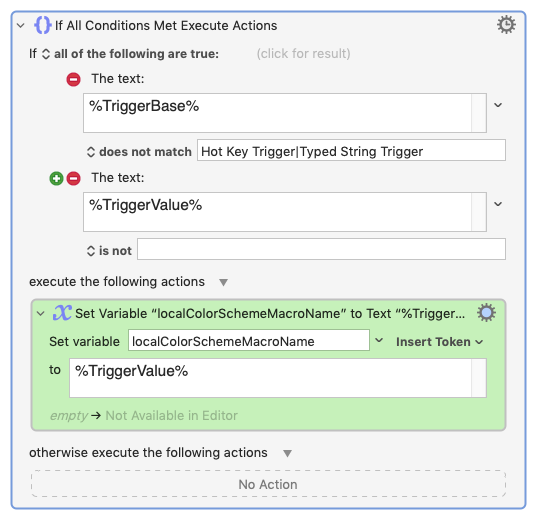Collapse the If All Conditions Met action
This screenshot has width=537, height=520.
click(x=21, y=25)
